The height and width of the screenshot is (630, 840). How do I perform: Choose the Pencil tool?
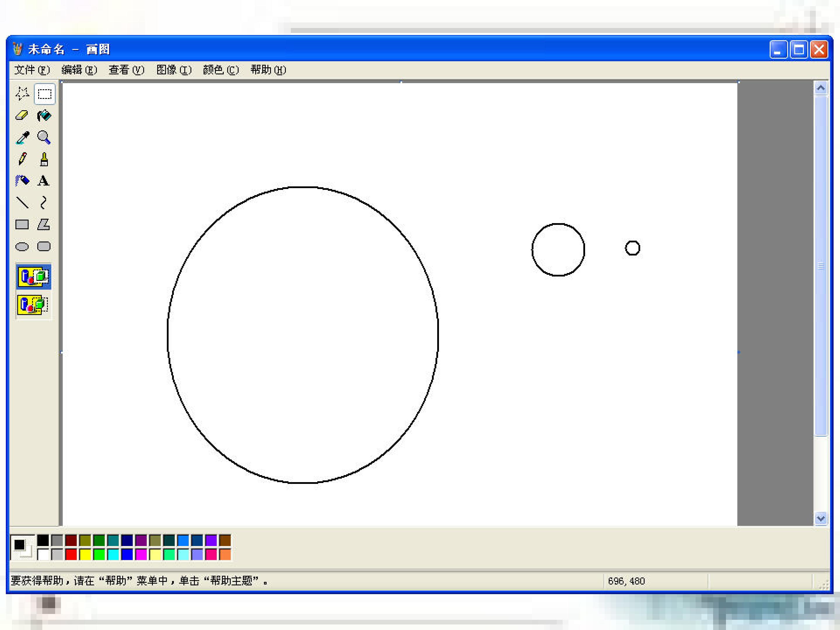tap(22, 159)
